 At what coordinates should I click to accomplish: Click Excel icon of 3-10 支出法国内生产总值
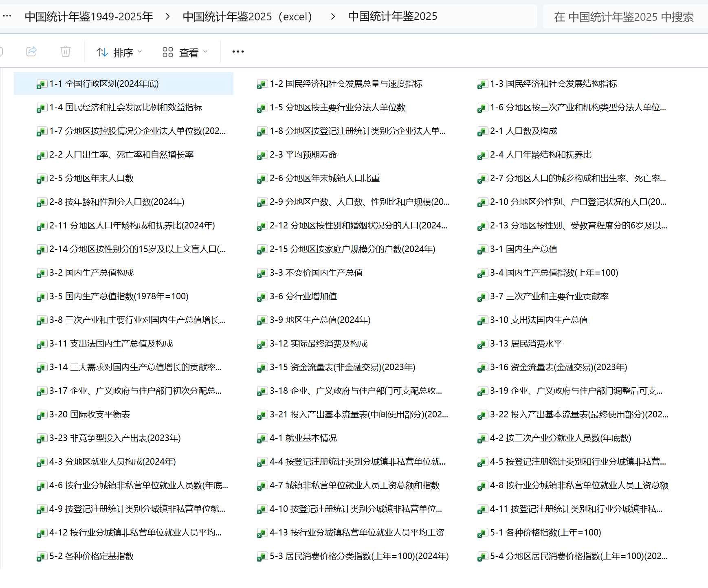482,320
